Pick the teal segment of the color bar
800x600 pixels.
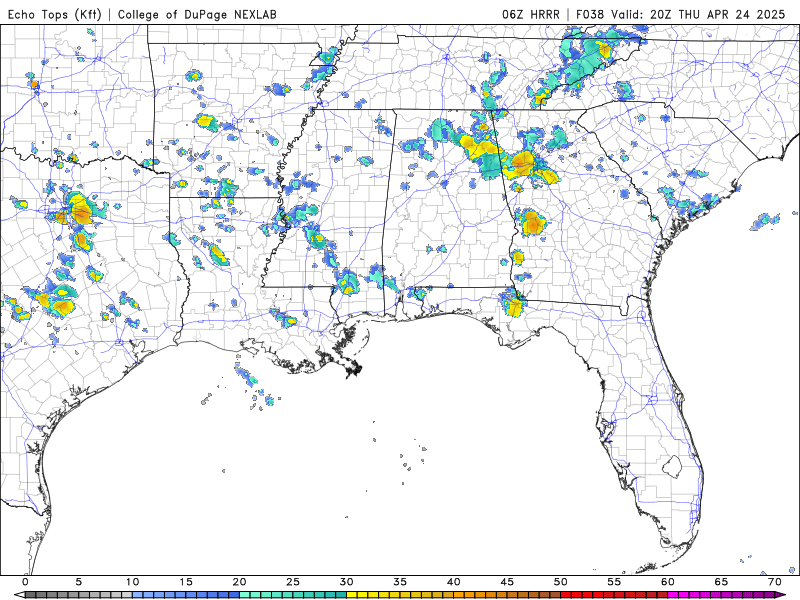293,595
